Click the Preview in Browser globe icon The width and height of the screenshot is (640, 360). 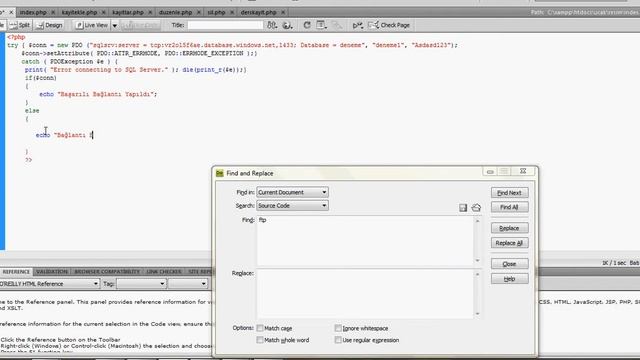287,25
